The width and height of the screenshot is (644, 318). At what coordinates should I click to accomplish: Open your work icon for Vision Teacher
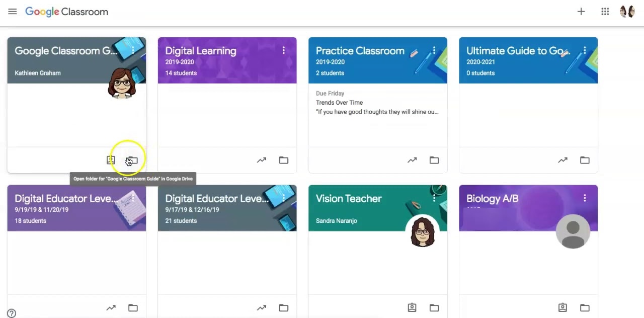tap(412, 307)
